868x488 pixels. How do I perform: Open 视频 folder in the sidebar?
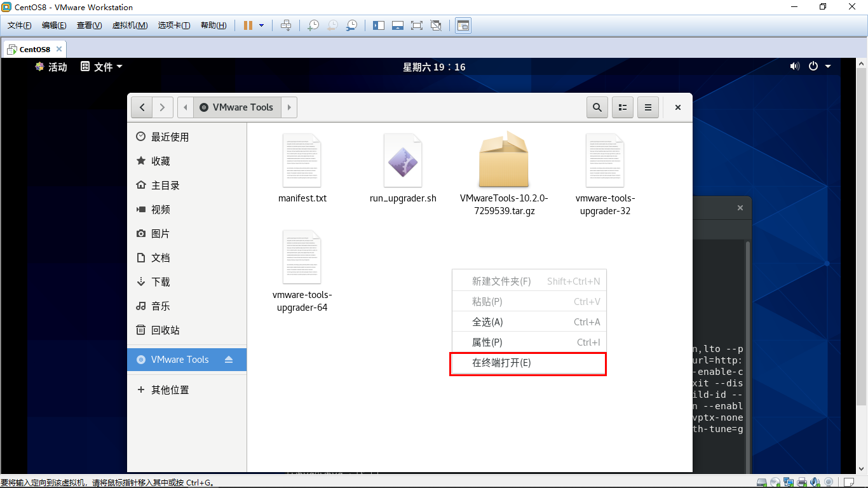[x=187, y=209]
